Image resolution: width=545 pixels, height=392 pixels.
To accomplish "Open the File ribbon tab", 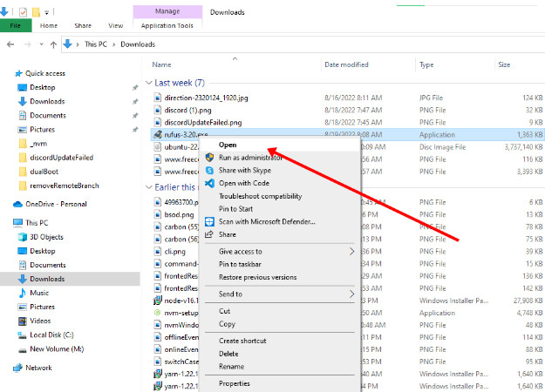I will pyautogui.click(x=16, y=25).
